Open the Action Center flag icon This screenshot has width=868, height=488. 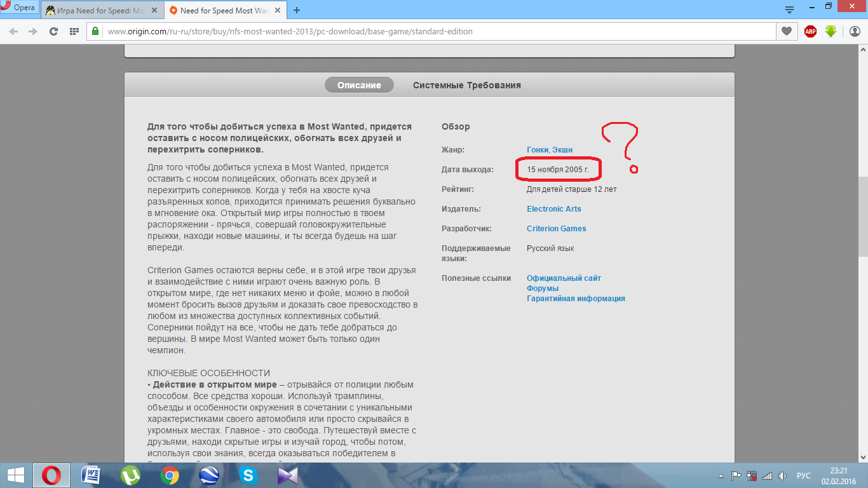pos(737,475)
